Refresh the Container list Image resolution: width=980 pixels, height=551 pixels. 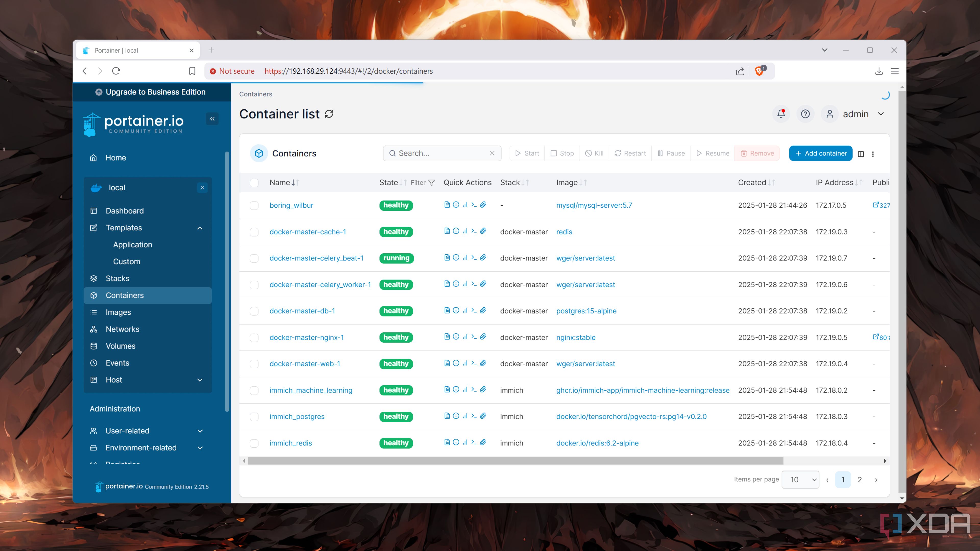[329, 114]
